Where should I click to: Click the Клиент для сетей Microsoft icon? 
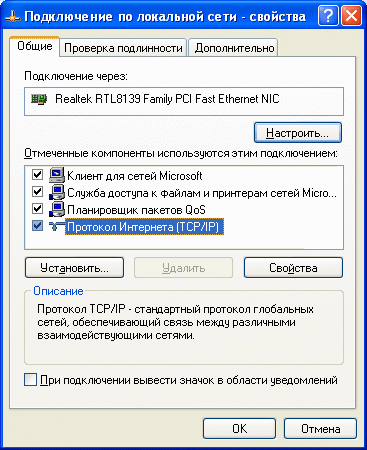[x=57, y=175]
